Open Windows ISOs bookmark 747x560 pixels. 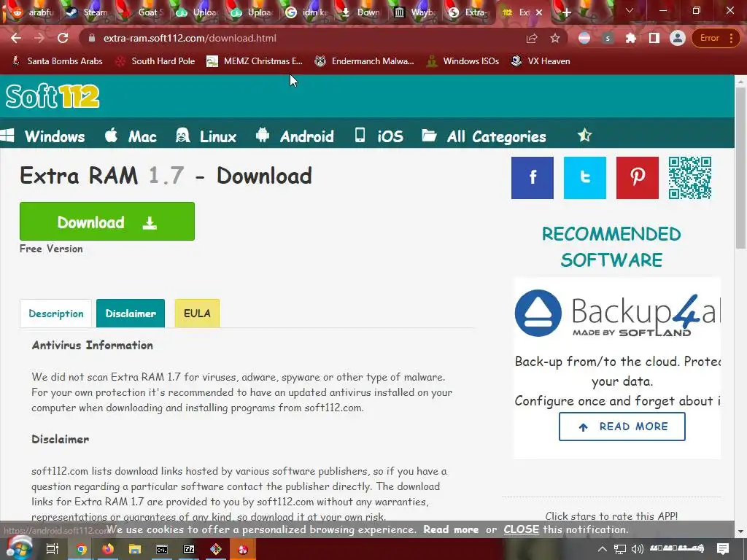coord(463,61)
